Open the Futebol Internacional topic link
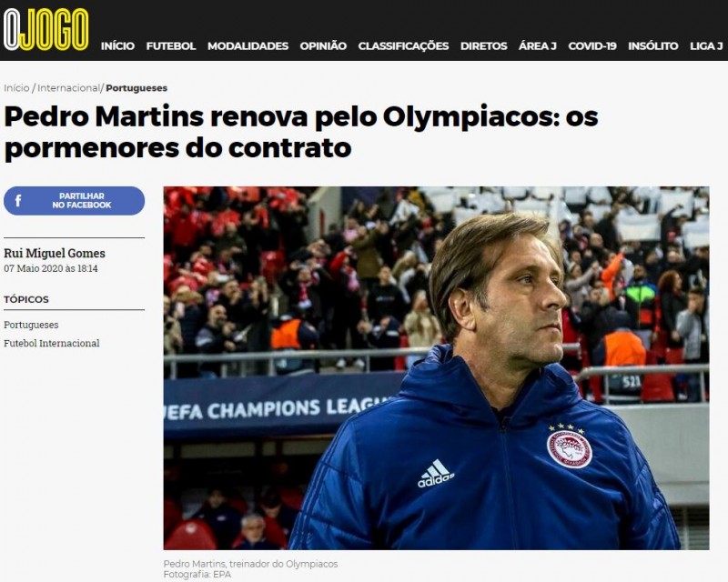 point(52,344)
